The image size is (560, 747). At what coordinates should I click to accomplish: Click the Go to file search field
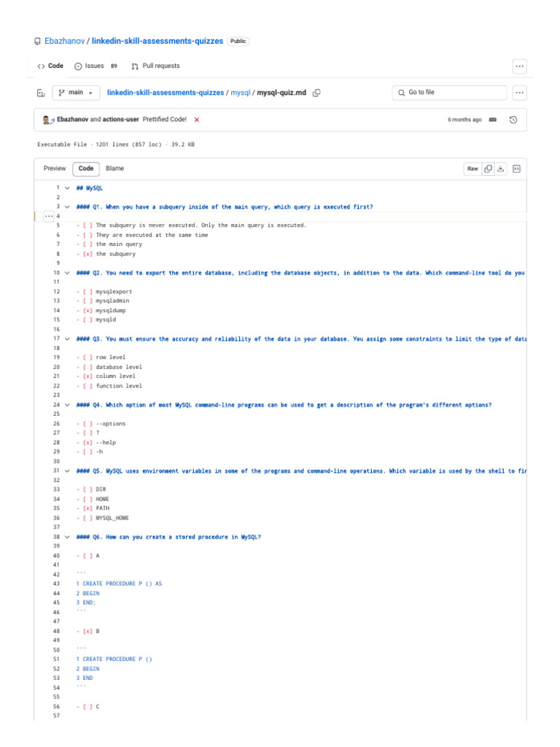(x=449, y=93)
